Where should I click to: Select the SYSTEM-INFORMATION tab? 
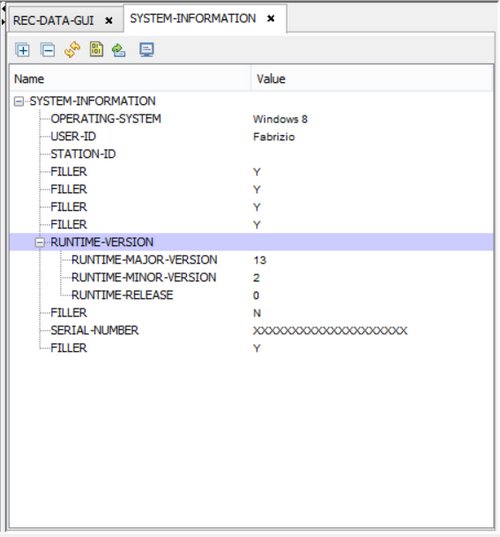[193, 18]
